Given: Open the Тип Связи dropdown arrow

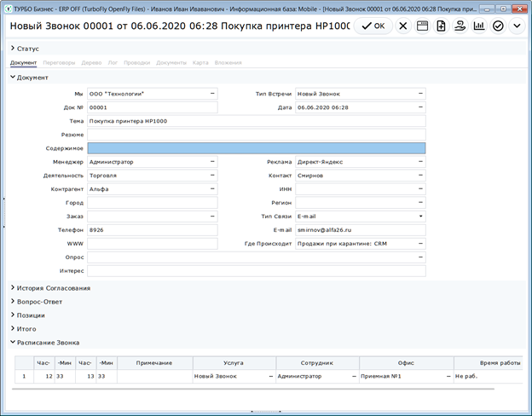Looking at the screenshot, I should pyautogui.click(x=420, y=217).
